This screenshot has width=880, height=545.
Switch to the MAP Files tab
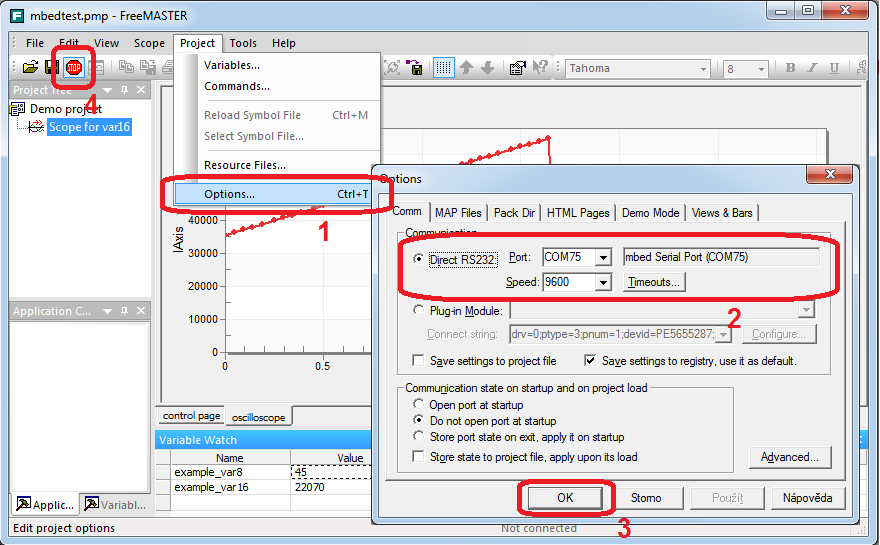coord(458,213)
